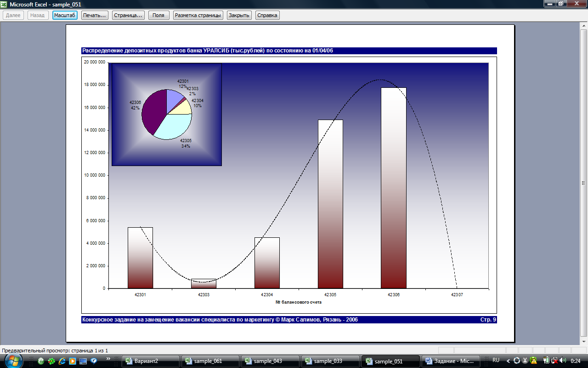
Task: Click the vertical scrollbar down arrow
Action: pos(584,342)
